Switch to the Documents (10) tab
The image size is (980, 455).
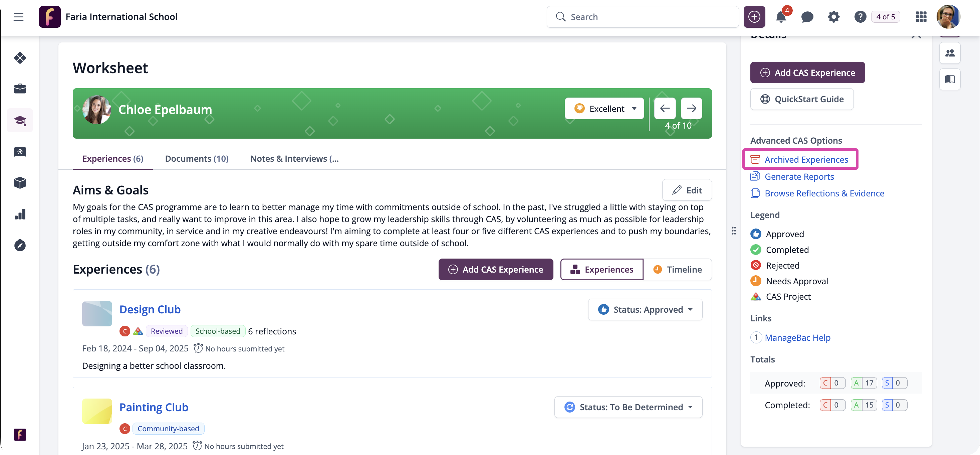click(197, 158)
